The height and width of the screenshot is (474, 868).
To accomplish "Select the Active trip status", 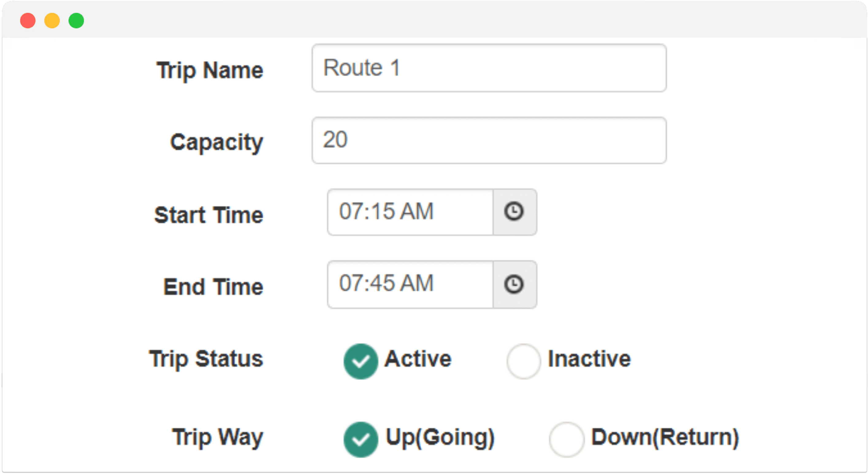I will 361,361.
